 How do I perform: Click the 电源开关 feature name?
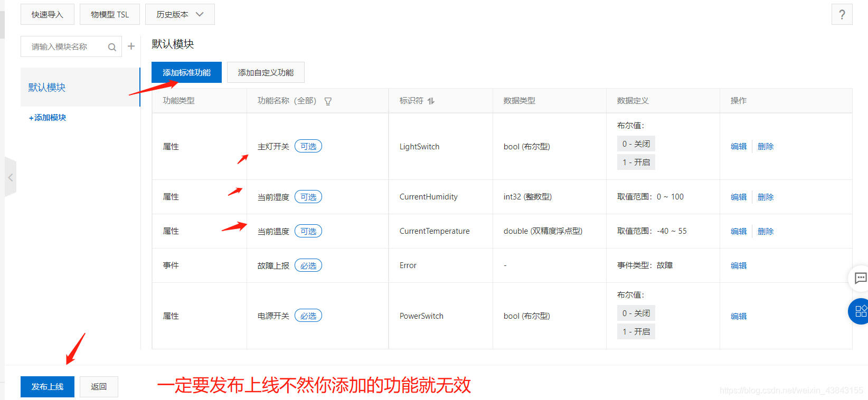click(273, 316)
